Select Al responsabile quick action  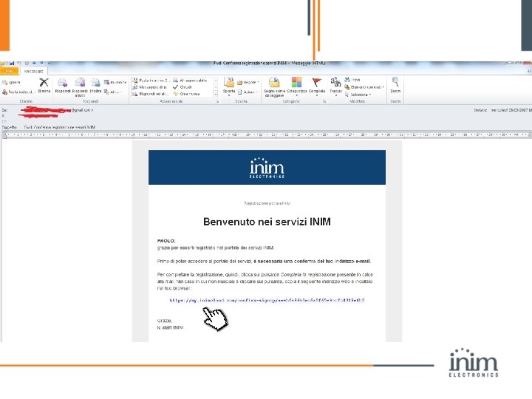coord(190,81)
